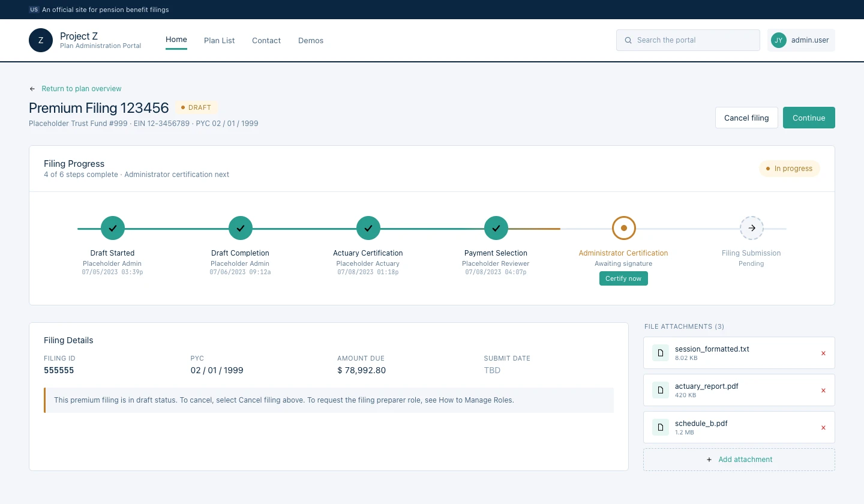Click the session_formatted.txt file name
Screen dimensions: 864x504
point(712,349)
